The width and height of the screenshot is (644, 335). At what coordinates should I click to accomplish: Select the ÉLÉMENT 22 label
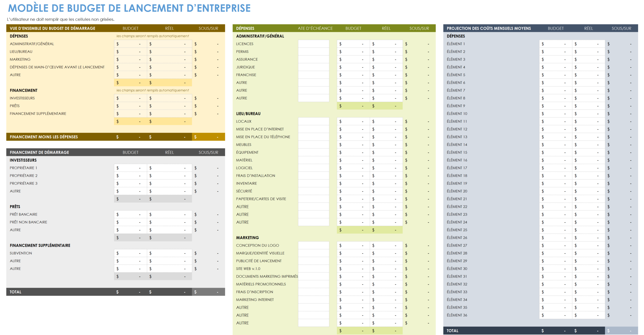457,207
